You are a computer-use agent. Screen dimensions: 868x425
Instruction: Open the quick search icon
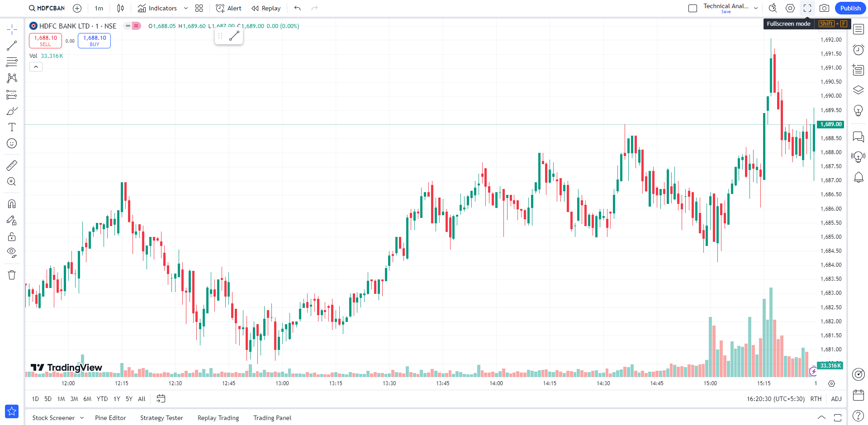(x=773, y=8)
